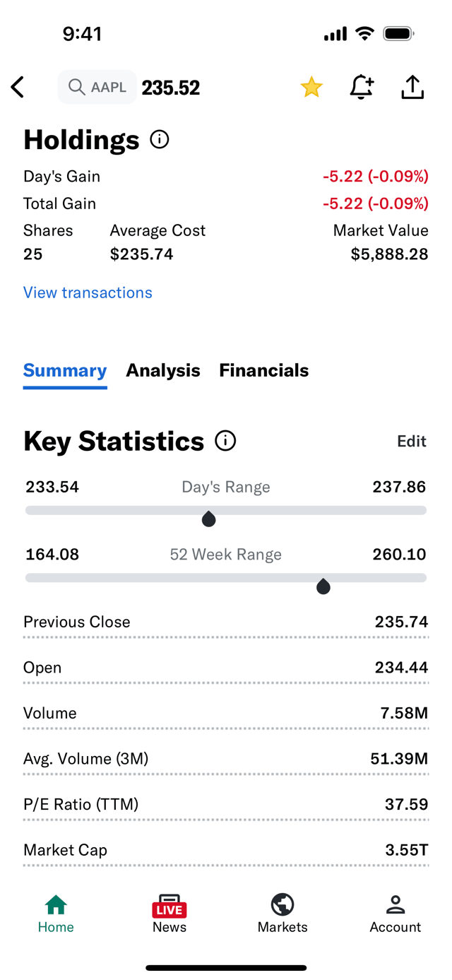The width and height of the screenshot is (452, 980).
Task: Tap Edit for Key Statistics
Action: click(x=412, y=441)
